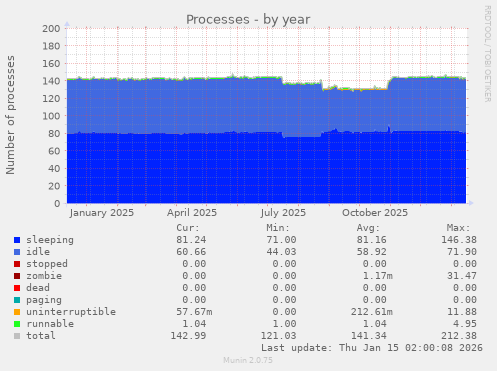Click the bright red dead legend swatch
497x371 pixels.
tap(17, 288)
